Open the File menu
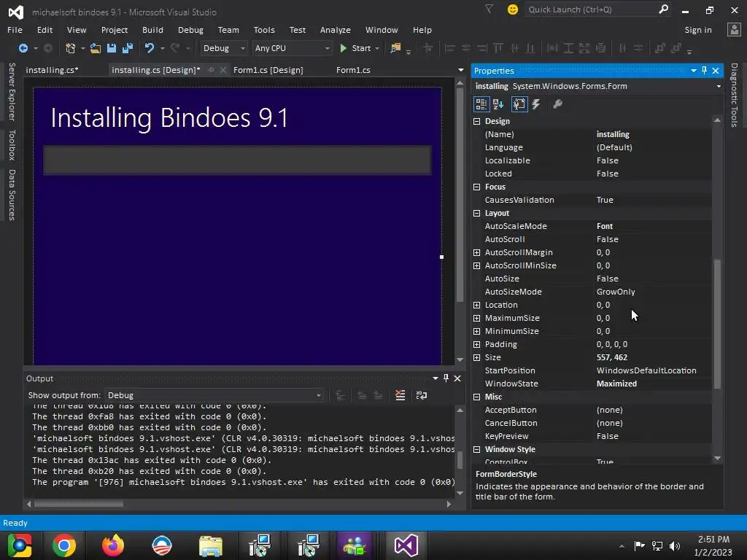The image size is (747, 560). click(x=15, y=30)
